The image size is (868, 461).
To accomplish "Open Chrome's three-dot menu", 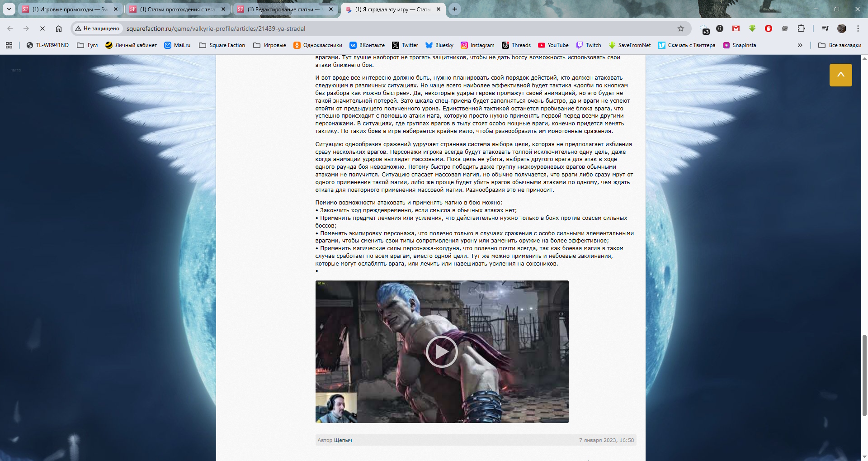I will 858,29.
